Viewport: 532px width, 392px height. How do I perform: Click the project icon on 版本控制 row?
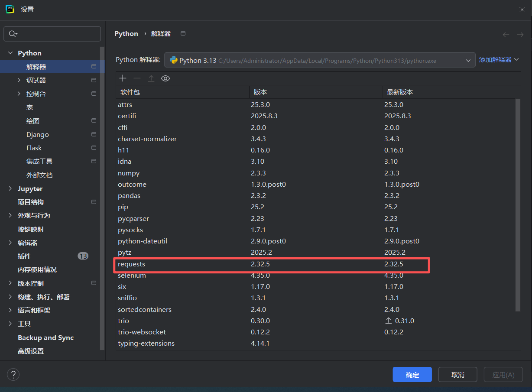pyautogui.click(x=94, y=283)
